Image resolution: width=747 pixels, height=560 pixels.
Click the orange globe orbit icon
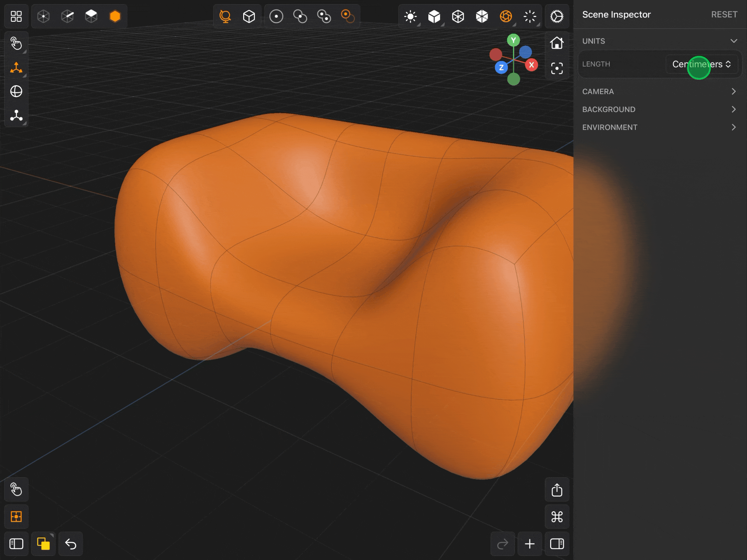225,16
